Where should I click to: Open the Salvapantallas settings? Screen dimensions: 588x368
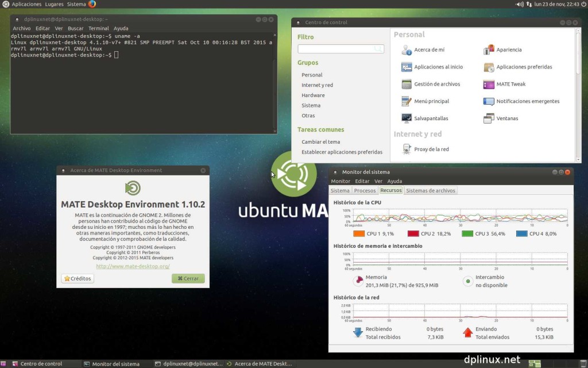tap(405, 118)
